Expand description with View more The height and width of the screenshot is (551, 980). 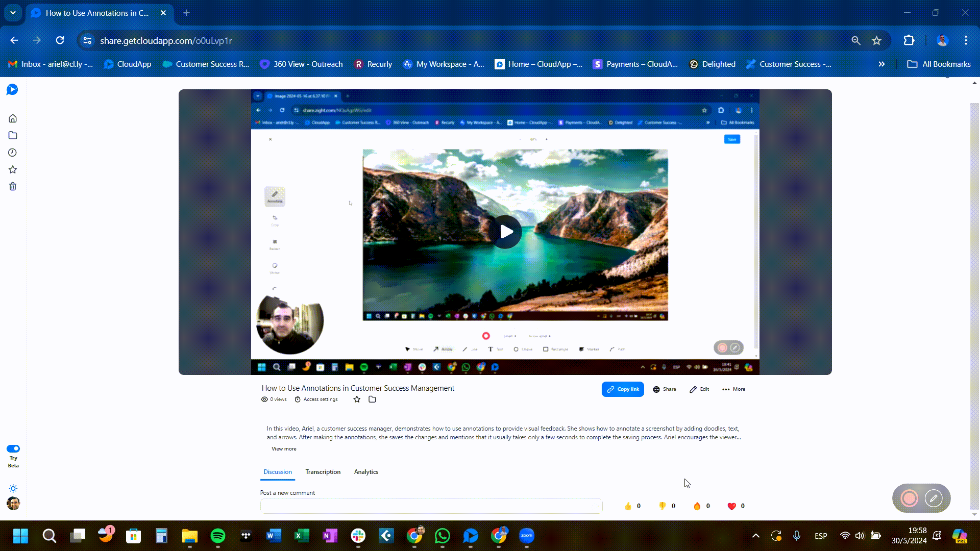point(284,449)
